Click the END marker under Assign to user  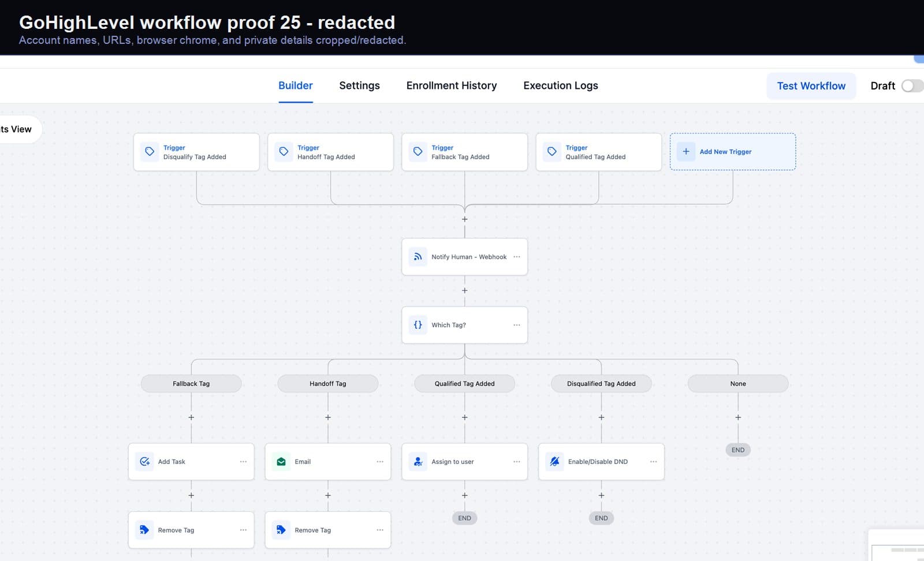(x=465, y=518)
